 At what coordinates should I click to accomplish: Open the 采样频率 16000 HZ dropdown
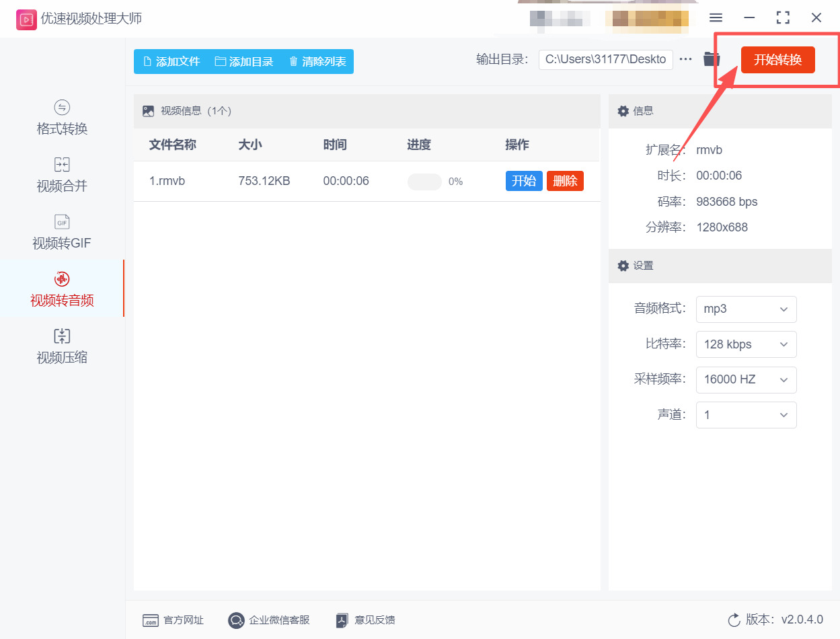[746, 379]
